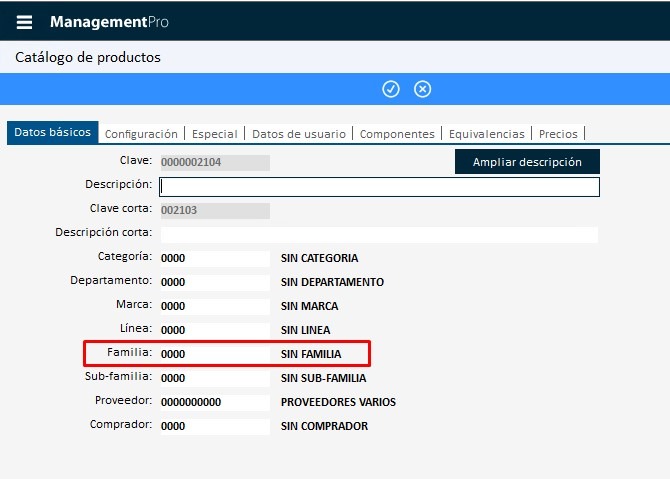Click the Categoría code field

(214, 258)
